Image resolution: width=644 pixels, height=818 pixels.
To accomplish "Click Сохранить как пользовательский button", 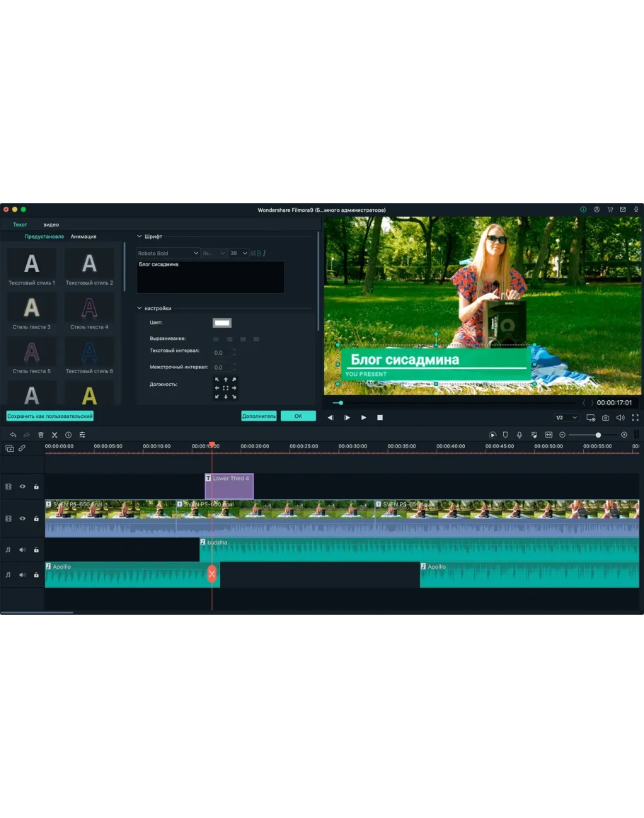I will pyautogui.click(x=50, y=416).
